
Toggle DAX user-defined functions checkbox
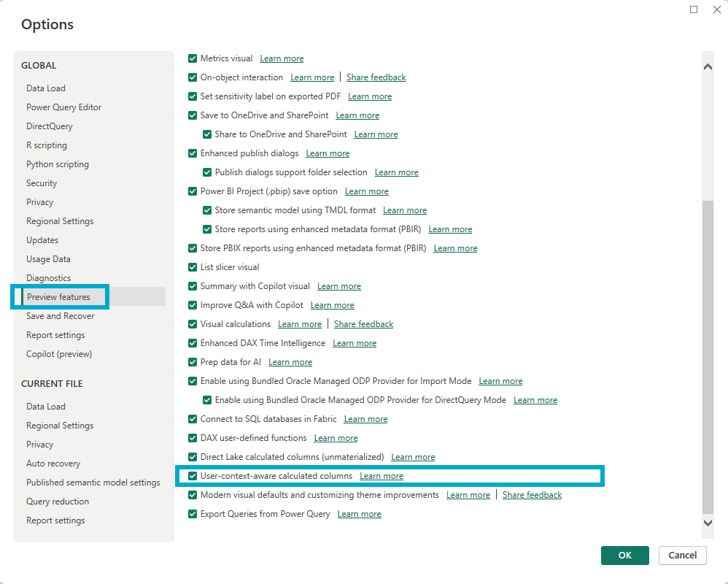click(193, 438)
